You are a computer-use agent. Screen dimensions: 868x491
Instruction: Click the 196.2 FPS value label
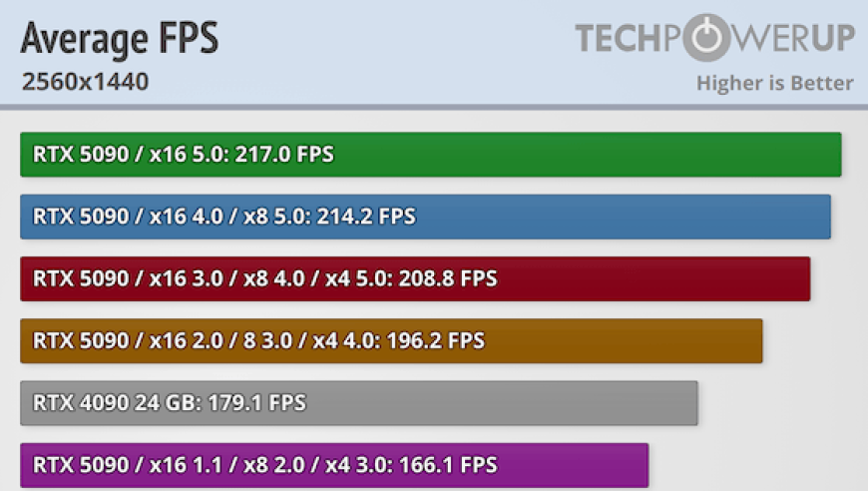pyautogui.click(x=435, y=340)
